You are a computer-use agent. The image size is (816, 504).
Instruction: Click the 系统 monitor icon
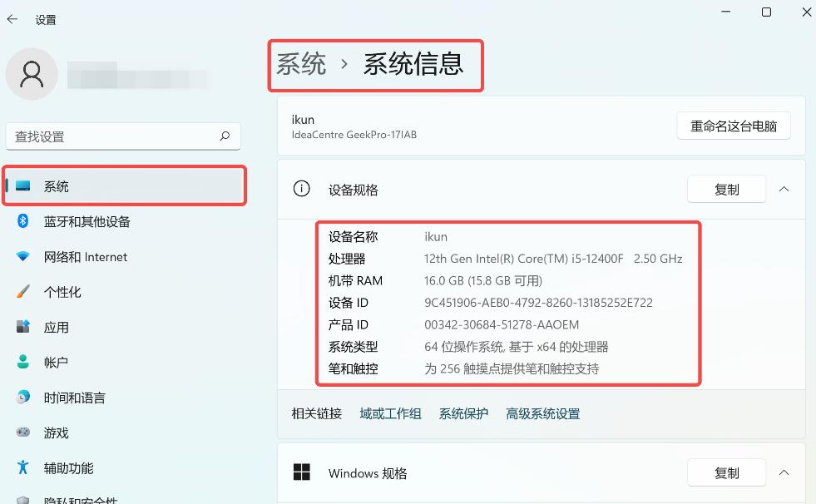[x=23, y=185]
